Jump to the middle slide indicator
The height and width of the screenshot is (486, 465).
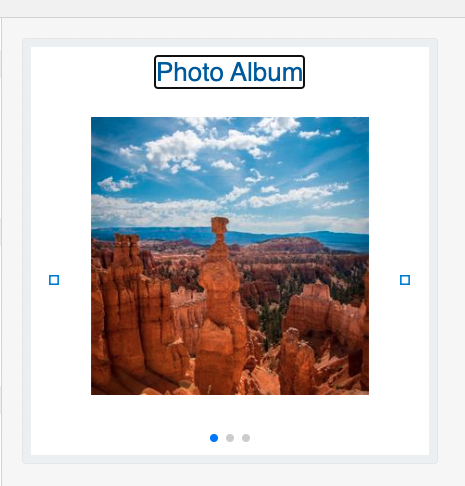230,438
